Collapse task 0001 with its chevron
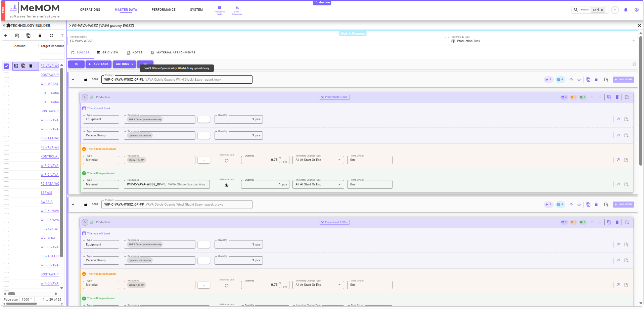 (73, 80)
